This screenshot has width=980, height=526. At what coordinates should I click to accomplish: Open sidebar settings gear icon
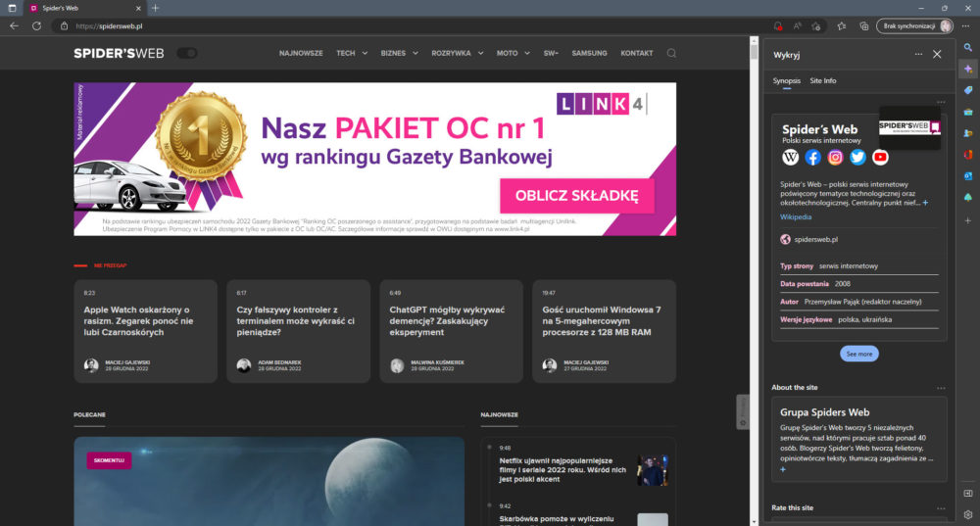967,515
